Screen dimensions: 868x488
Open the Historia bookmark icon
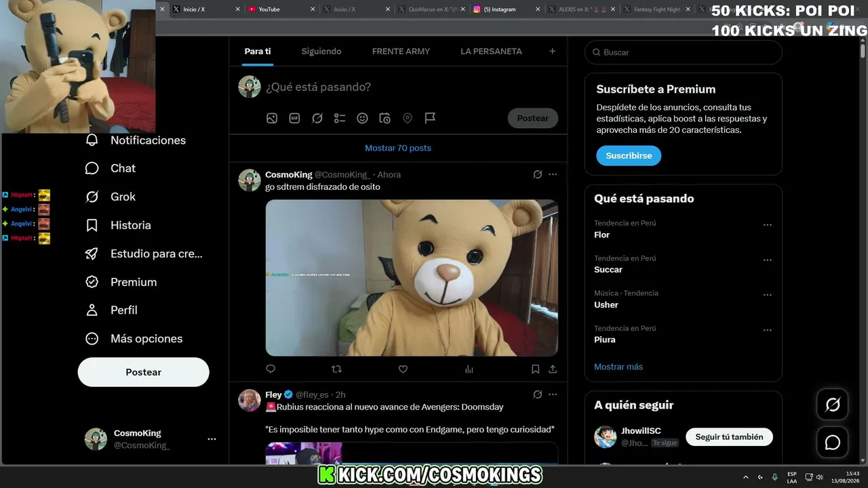pyautogui.click(x=92, y=225)
